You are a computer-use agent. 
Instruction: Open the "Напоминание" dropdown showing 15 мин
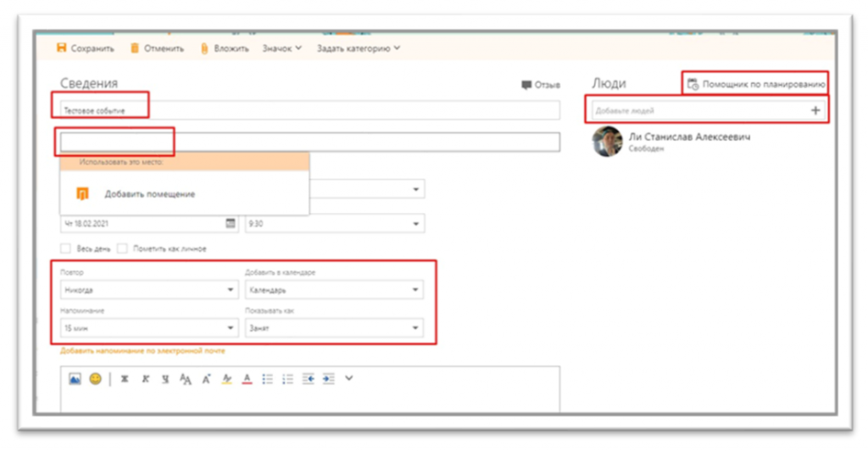coord(149,327)
